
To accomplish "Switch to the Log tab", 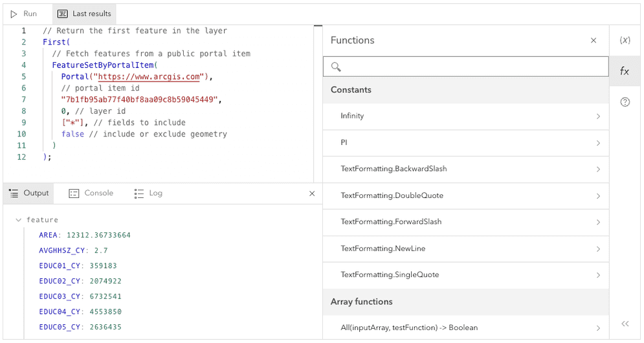I will point(149,194).
